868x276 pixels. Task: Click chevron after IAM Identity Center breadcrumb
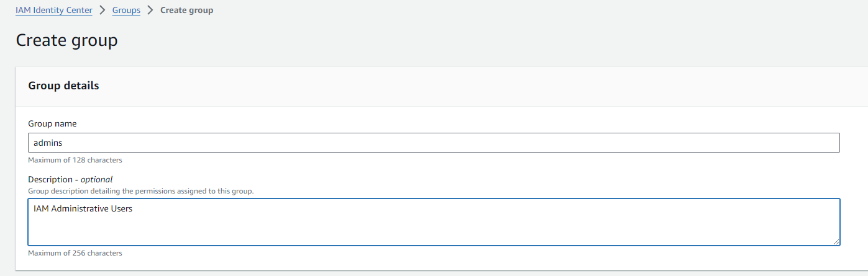[103, 11]
